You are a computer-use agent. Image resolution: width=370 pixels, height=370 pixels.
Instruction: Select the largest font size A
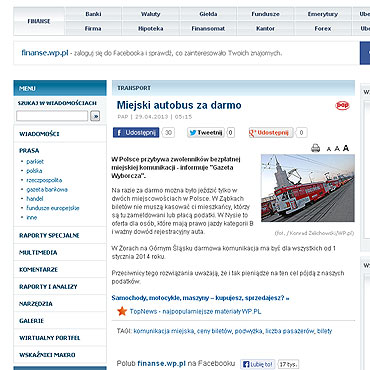(x=346, y=148)
